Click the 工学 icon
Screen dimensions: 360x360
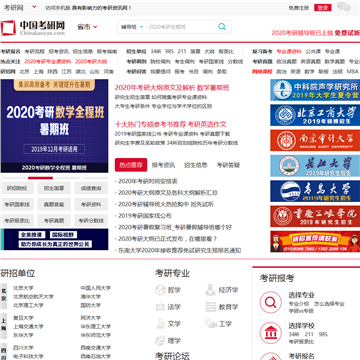click(x=211, y=324)
